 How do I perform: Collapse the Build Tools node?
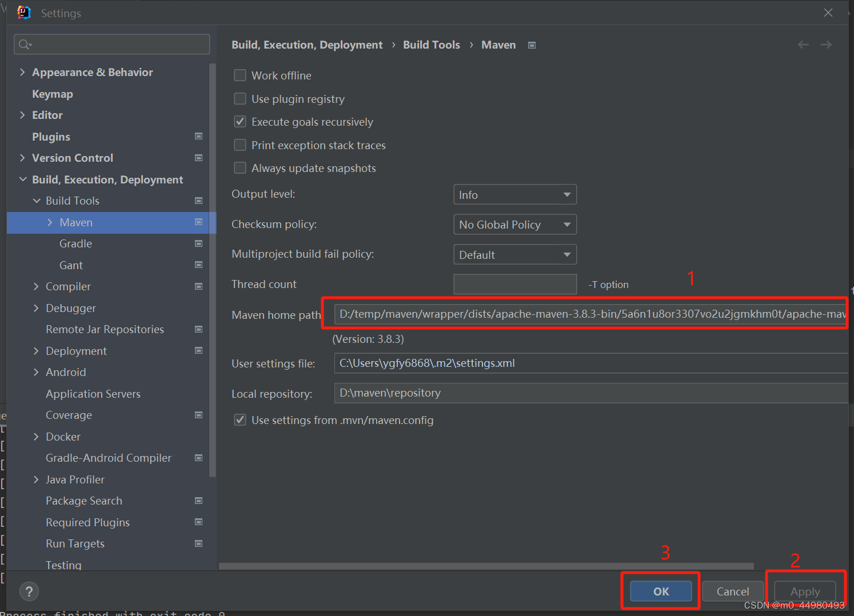(x=37, y=201)
